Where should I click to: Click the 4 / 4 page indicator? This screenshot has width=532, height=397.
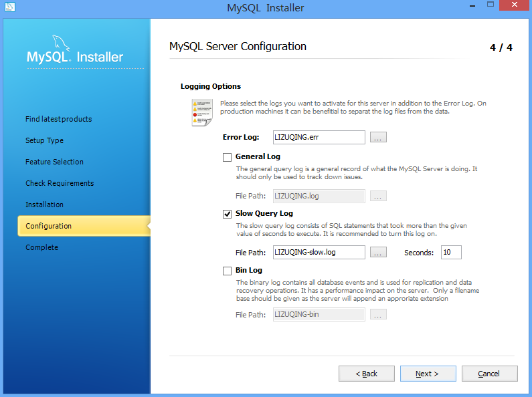(x=501, y=47)
